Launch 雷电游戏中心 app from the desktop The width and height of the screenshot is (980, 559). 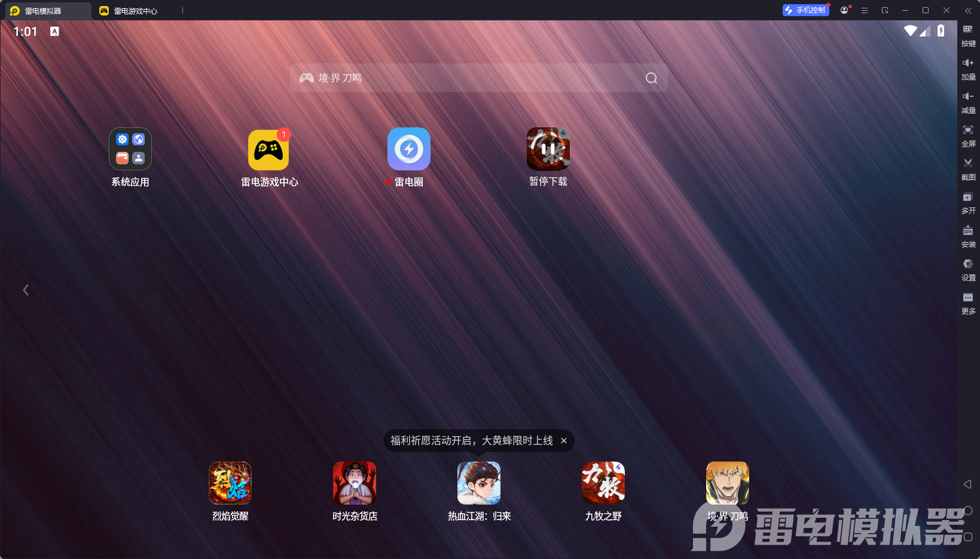(x=268, y=149)
